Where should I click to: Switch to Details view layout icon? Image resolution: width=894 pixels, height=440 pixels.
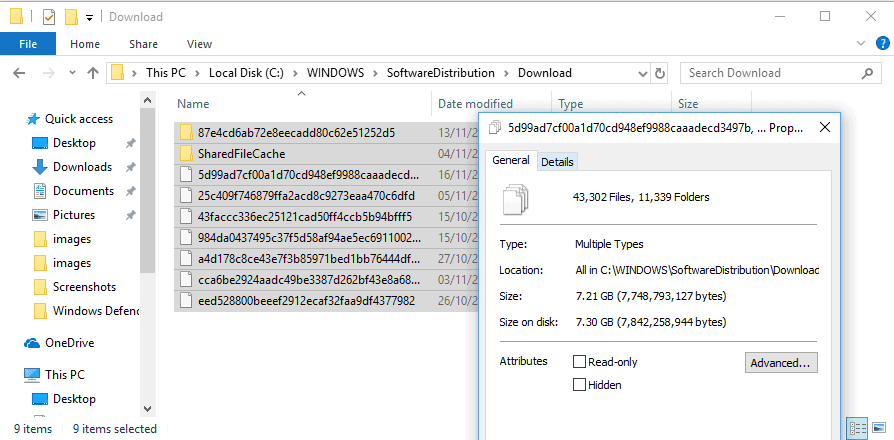click(x=858, y=427)
